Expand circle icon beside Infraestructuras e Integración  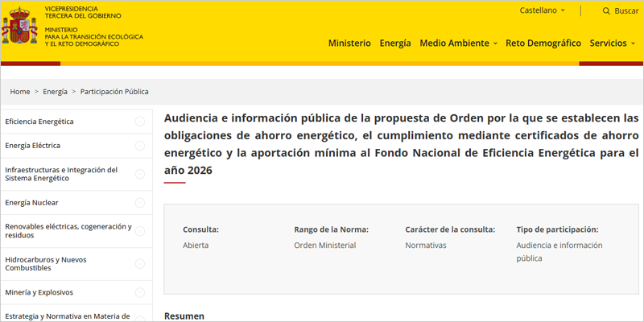(140, 174)
